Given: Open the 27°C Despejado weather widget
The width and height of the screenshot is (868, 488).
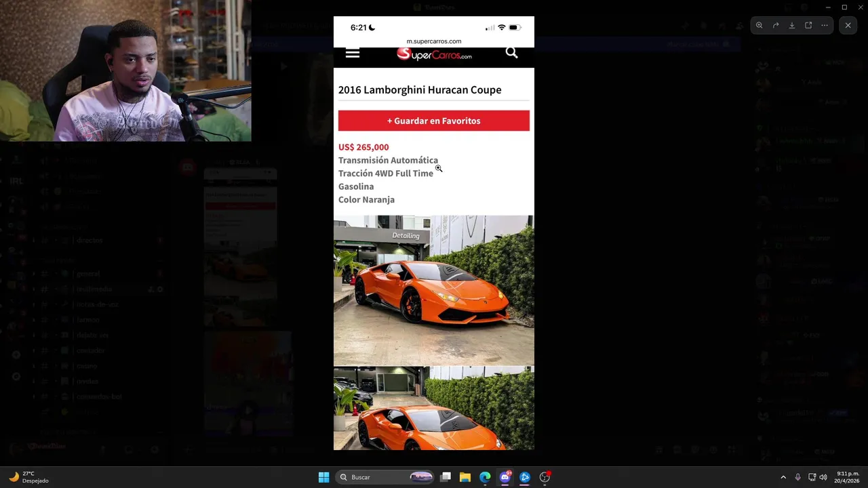Looking at the screenshot, I should (28, 477).
